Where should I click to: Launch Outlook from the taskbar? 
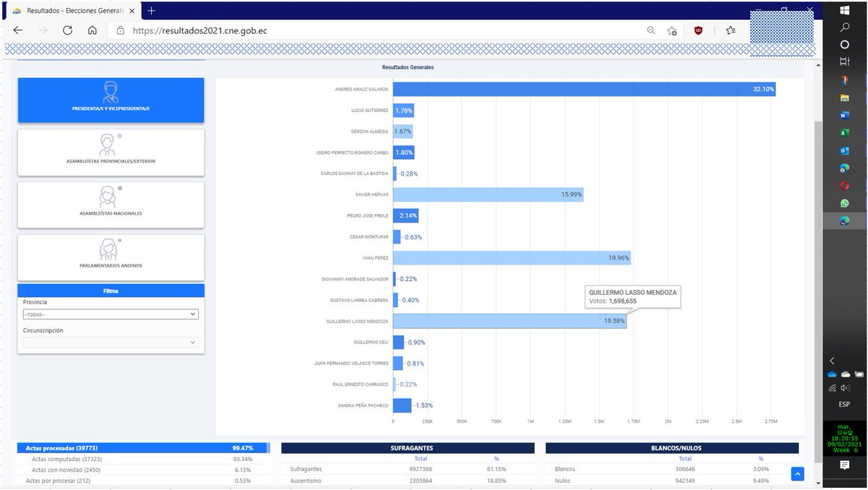(x=844, y=150)
